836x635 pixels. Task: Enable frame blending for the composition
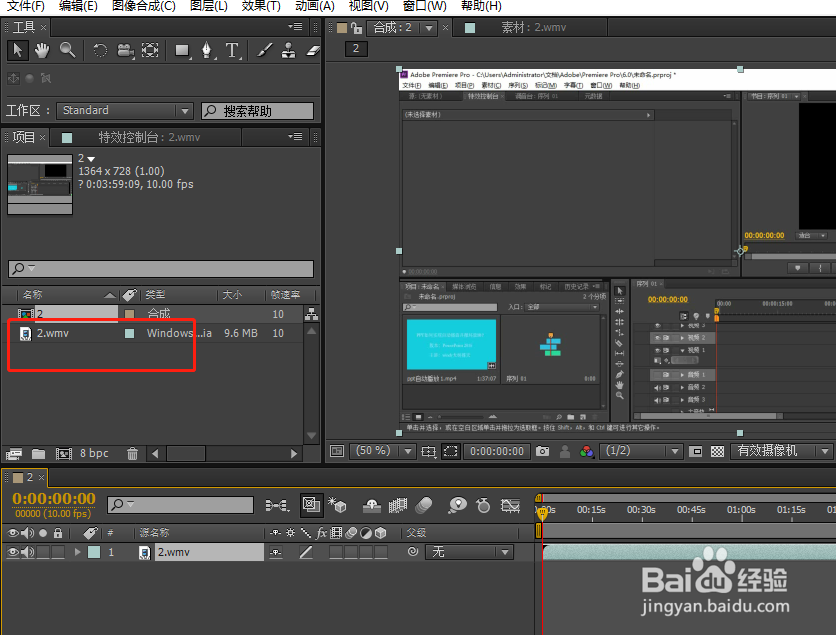(398, 505)
